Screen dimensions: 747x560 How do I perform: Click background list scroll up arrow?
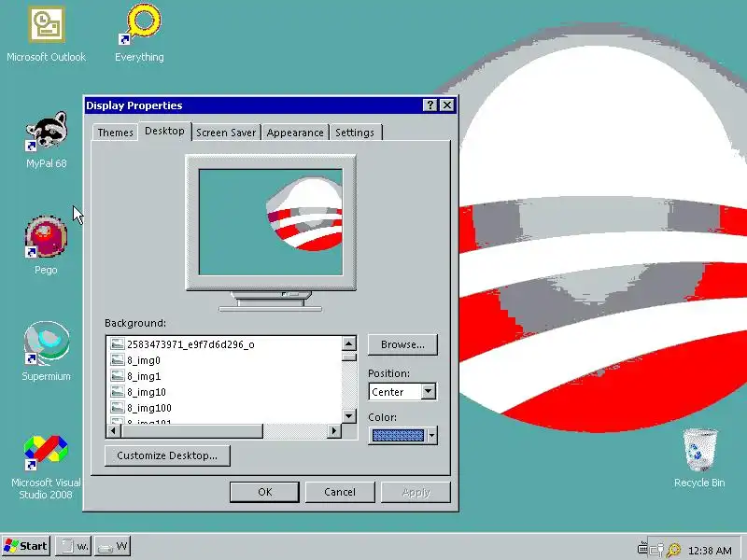click(349, 343)
